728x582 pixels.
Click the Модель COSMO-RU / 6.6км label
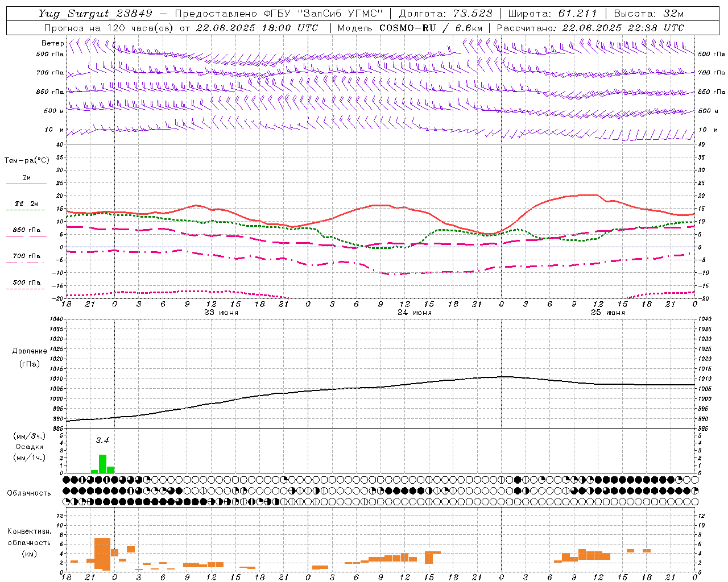[409, 28]
